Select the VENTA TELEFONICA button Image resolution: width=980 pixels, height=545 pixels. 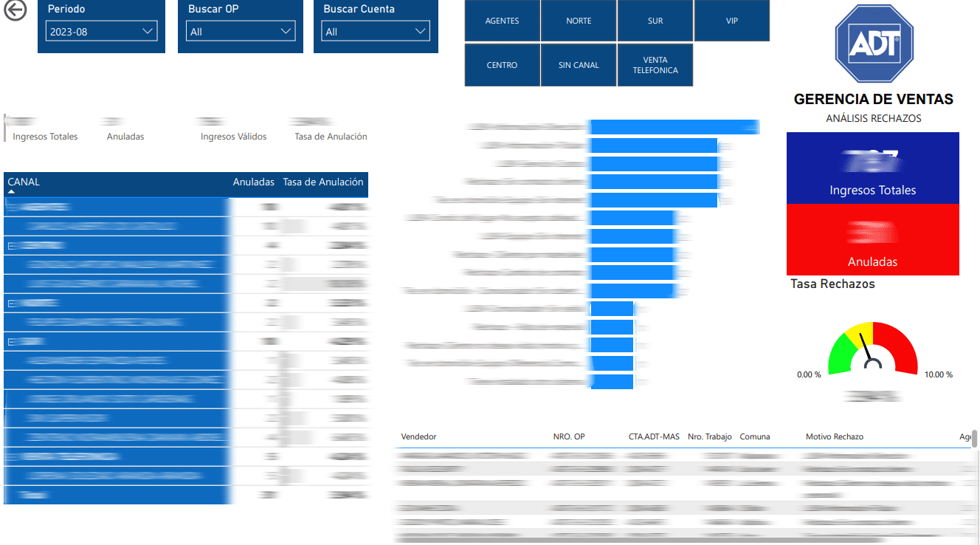pyautogui.click(x=655, y=65)
